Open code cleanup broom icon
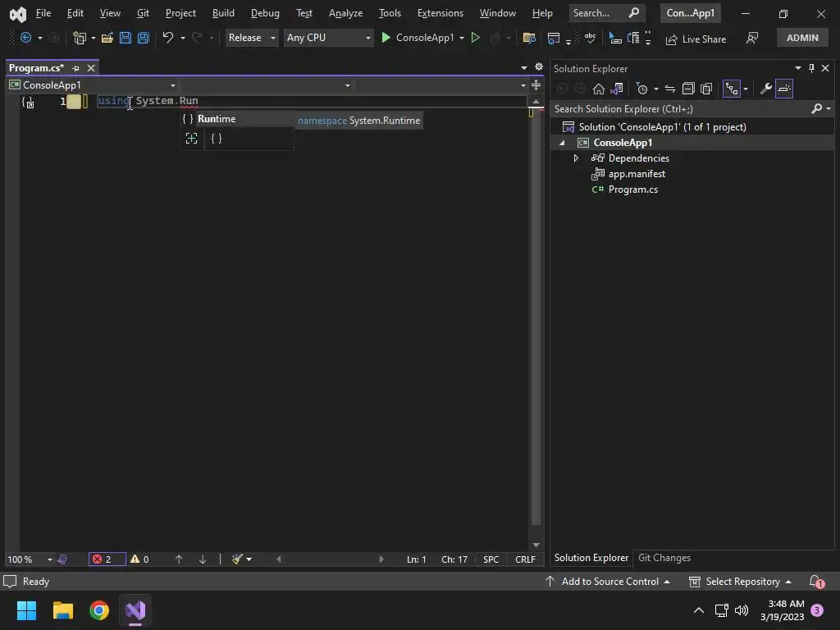This screenshot has height=630, width=840. point(238,559)
